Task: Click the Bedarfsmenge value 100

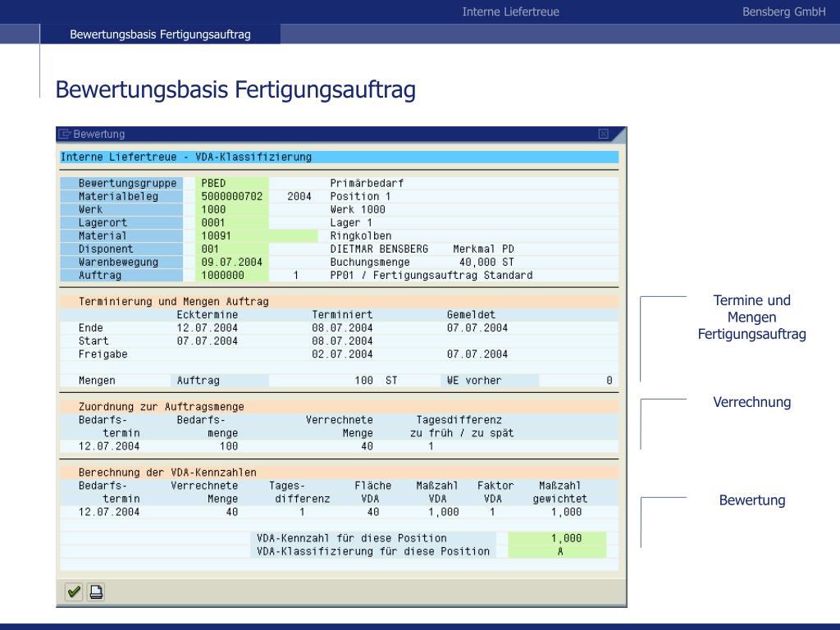Action: tap(229, 446)
